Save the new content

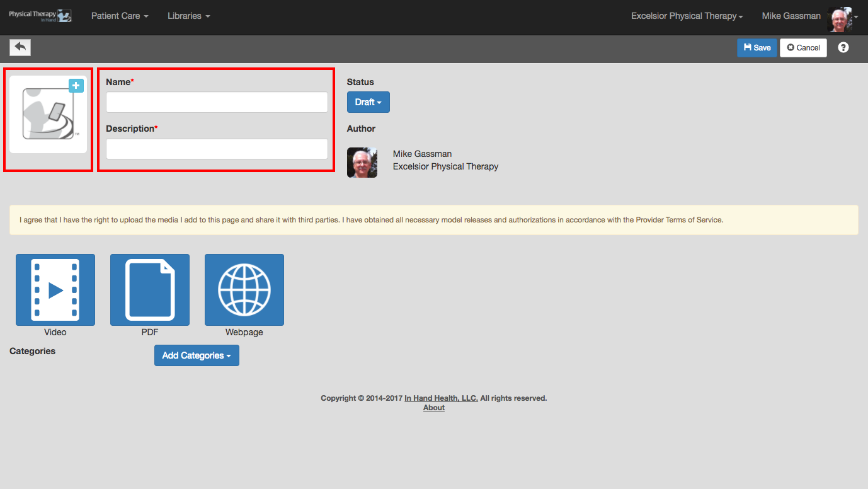(x=757, y=47)
